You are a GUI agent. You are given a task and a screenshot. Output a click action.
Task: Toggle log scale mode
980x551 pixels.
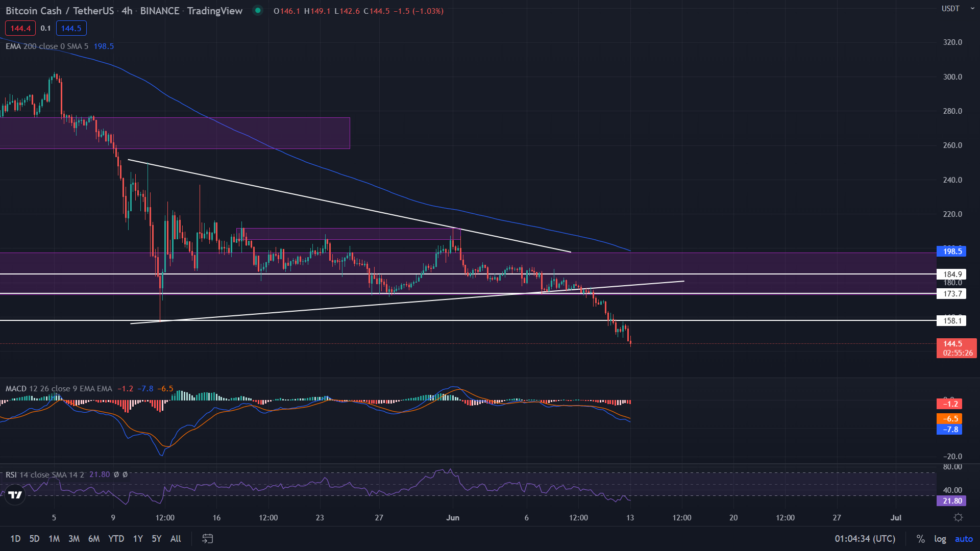point(940,539)
